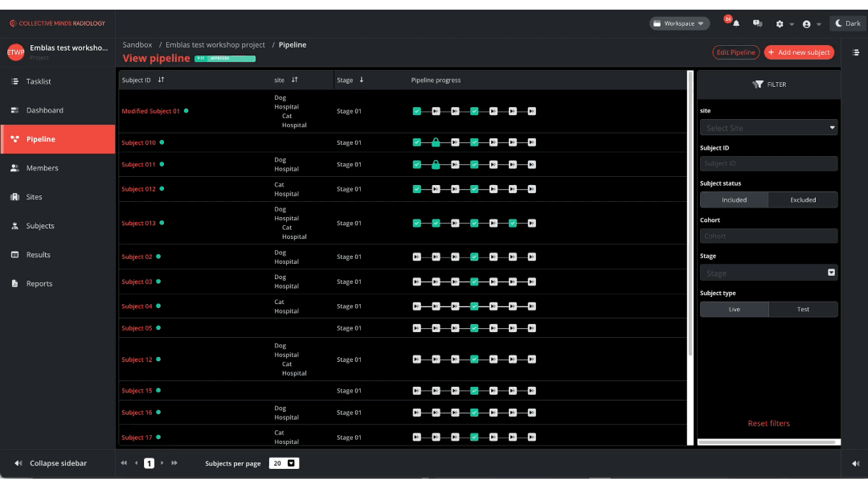Go to Reports in the sidebar
Viewport: 868px width, 489px height.
tap(39, 284)
